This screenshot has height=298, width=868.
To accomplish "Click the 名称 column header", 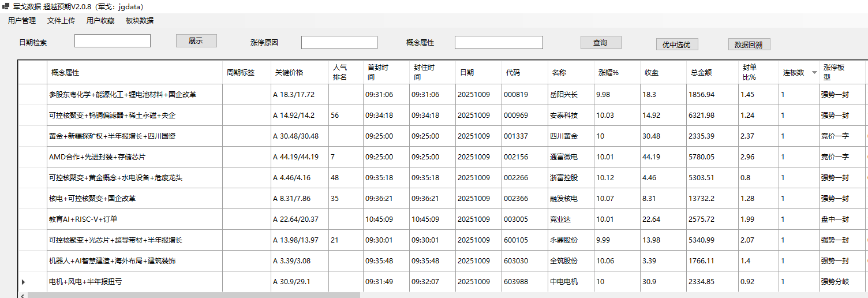I will pyautogui.click(x=571, y=73).
